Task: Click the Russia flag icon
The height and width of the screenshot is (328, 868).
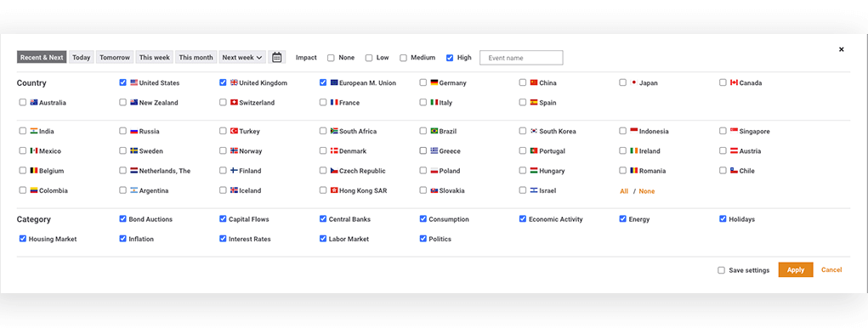Action: (134, 131)
